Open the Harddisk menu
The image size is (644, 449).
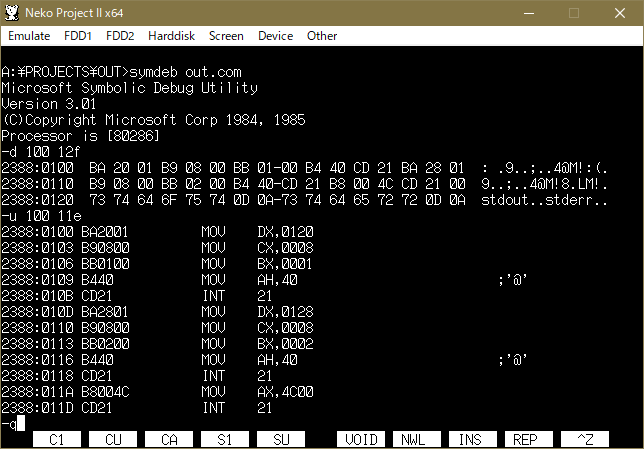(x=171, y=36)
